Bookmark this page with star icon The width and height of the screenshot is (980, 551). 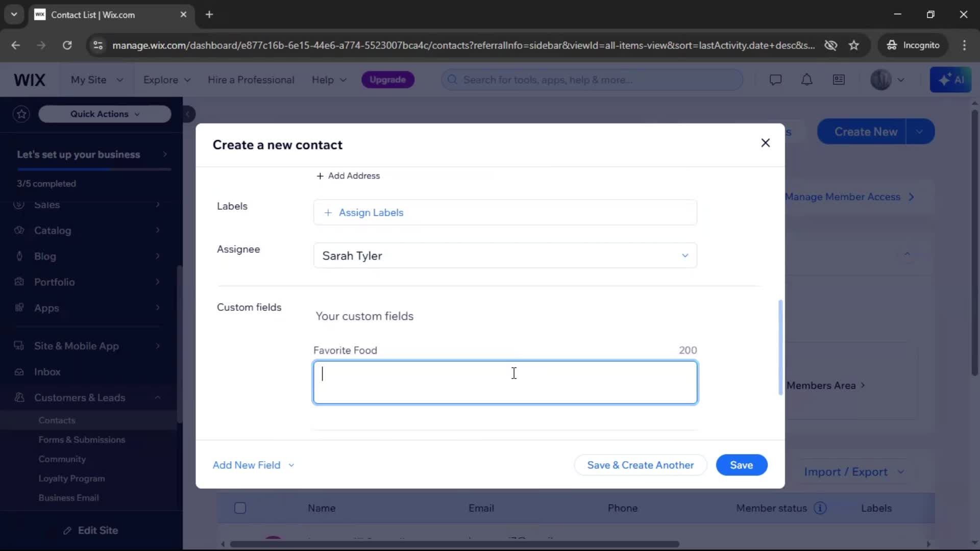(854, 45)
